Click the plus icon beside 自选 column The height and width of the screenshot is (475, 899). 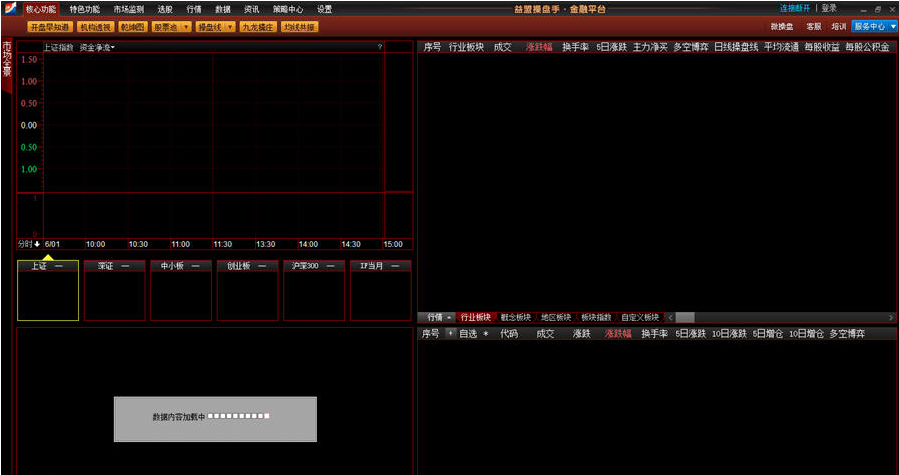point(450,333)
